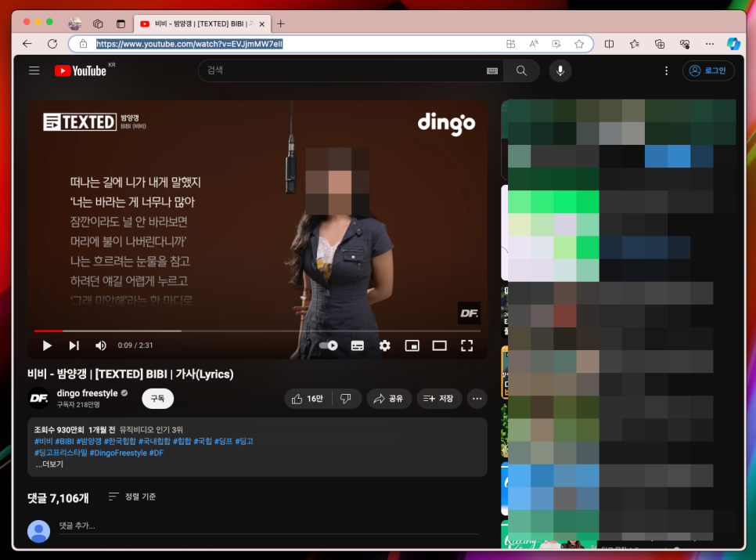Open the Favorites list icon
The image size is (756, 560).
(x=635, y=44)
